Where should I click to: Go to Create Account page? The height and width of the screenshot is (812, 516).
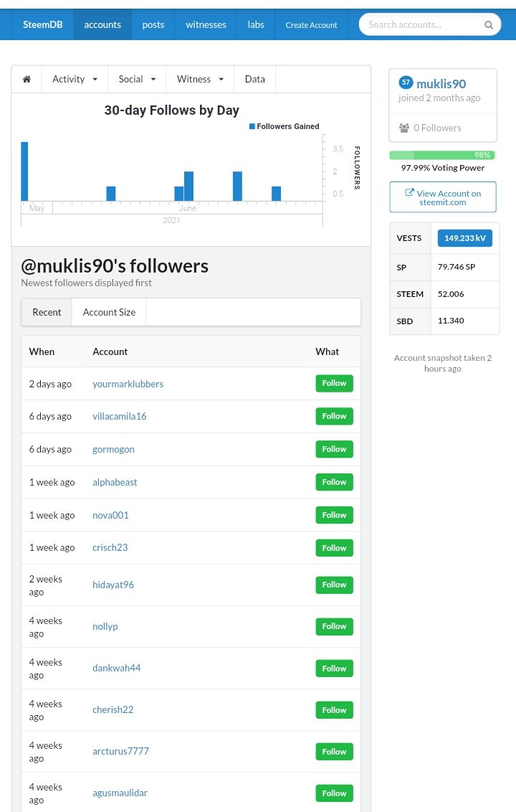[x=311, y=25]
